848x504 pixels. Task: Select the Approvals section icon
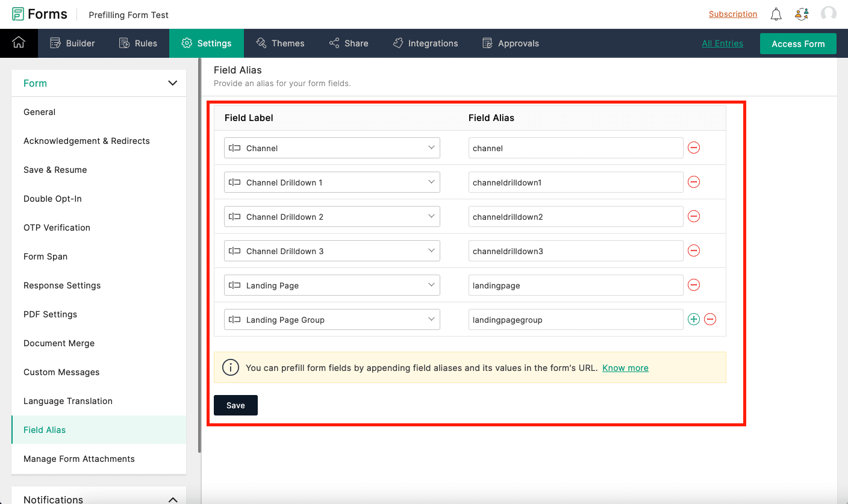[487, 43]
